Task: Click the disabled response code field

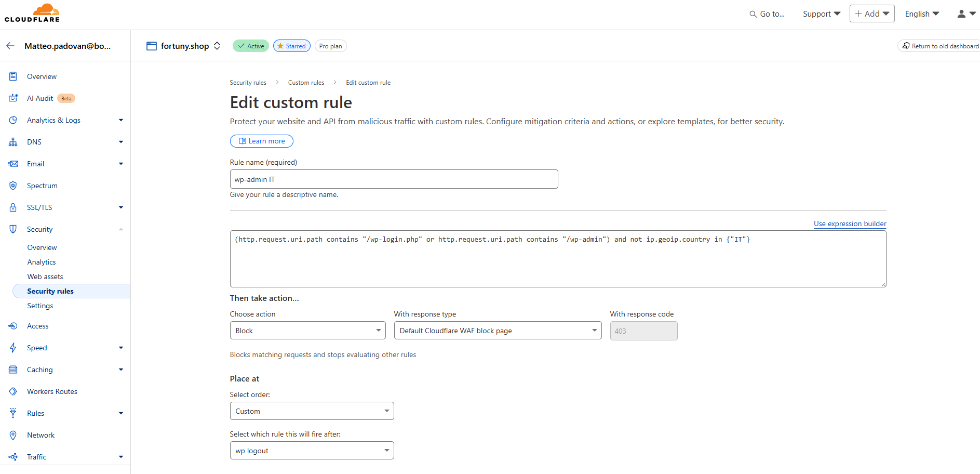Action: click(x=643, y=331)
